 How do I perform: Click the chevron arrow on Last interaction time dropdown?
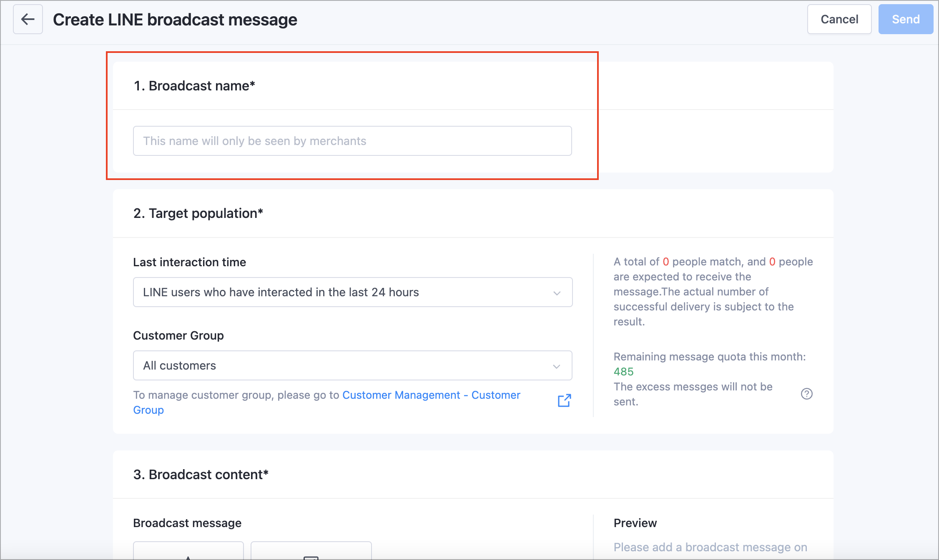click(557, 293)
